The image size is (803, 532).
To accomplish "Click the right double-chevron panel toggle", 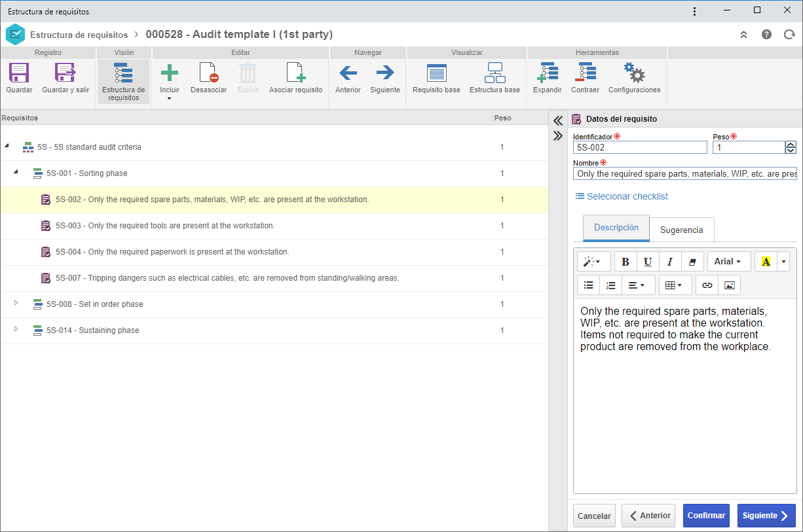I will coord(558,136).
